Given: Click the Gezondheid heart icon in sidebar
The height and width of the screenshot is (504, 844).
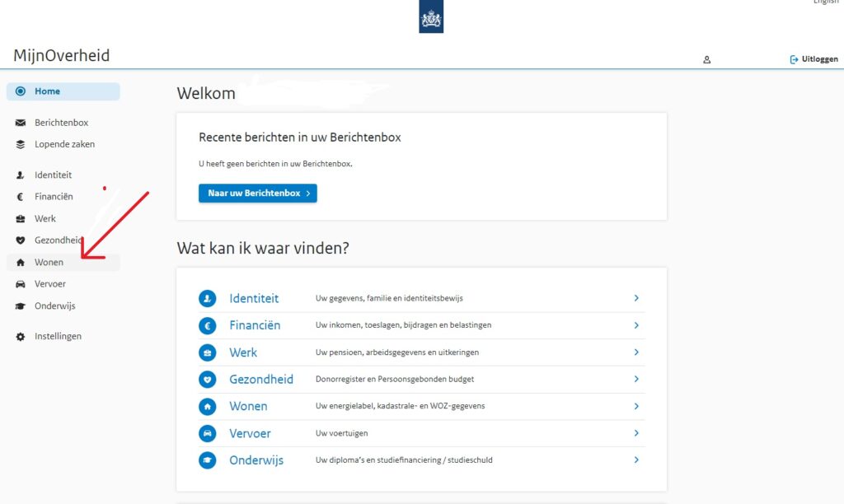Looking at the screenshot, I should click(21, 240).
